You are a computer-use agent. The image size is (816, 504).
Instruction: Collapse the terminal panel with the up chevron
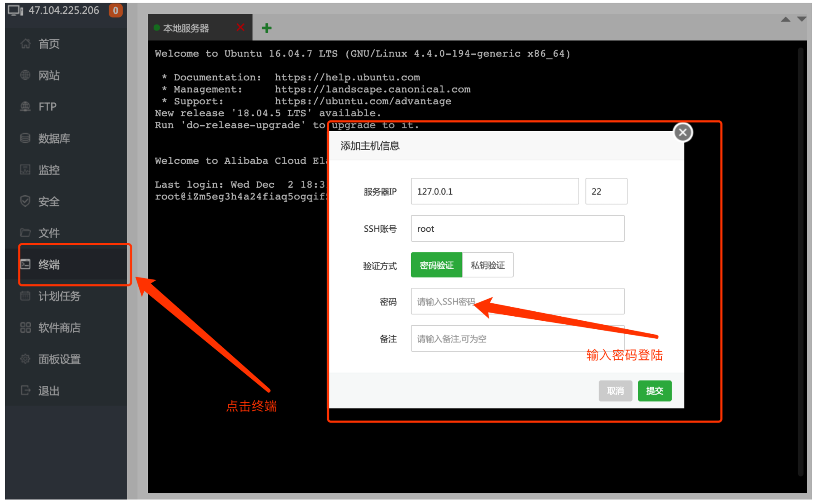coord(785,19)
